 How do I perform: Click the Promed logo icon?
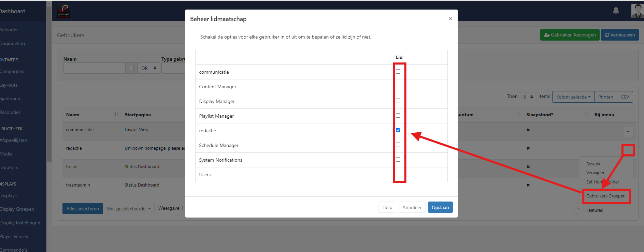click(x=63, y=11)
